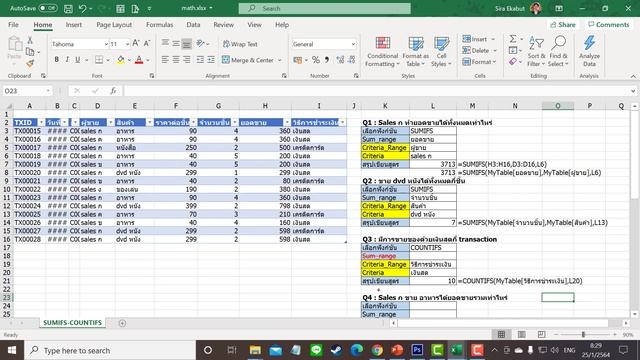Click Merge & Center button
Screen dimensions: 640x360
click(248, 60)
